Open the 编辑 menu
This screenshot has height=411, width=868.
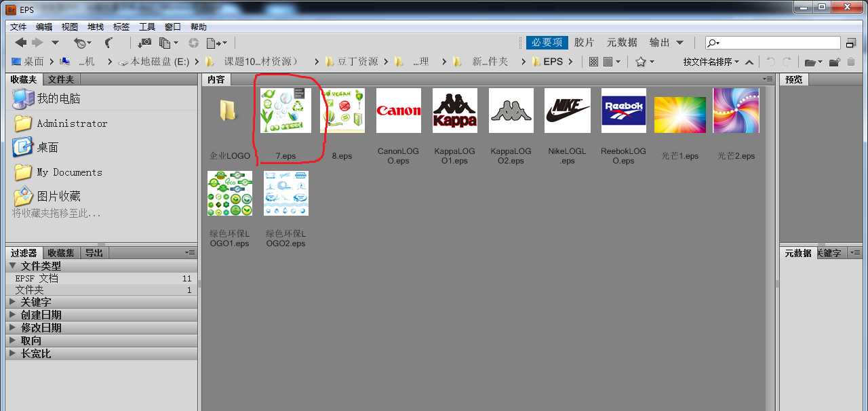click(44, 26)
